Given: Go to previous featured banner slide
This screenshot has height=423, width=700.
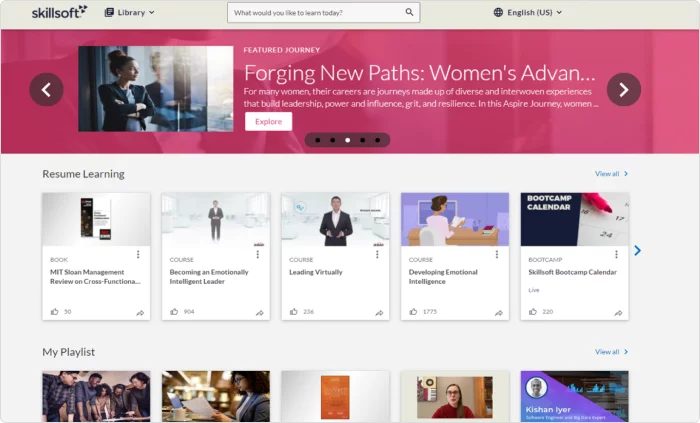Looking at the screenshot, I should pos(46,90).
